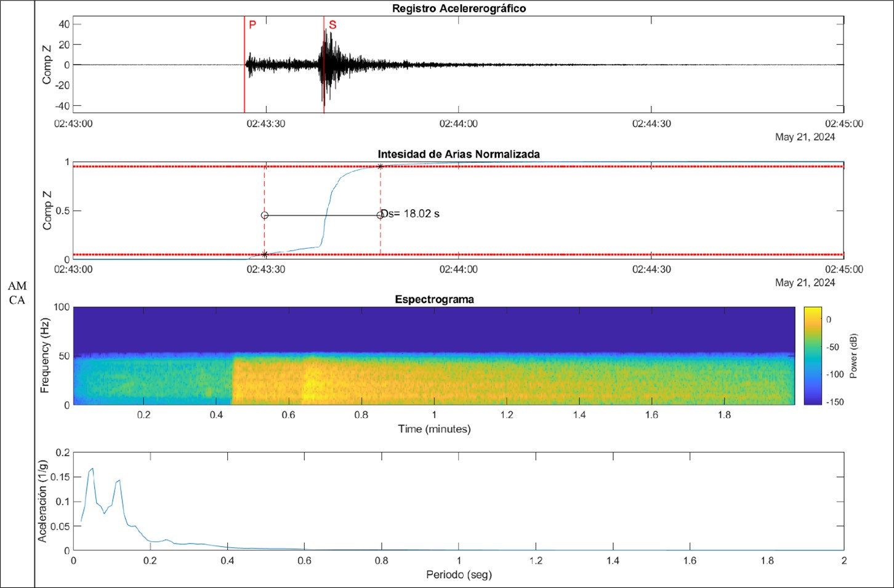The image size is (894, 588).
Task: Click "May 21, 2024" date under accelerogram plot
Action: (805, 137)
